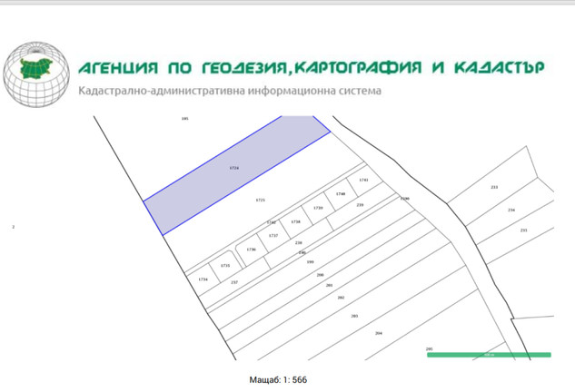The height and width of the screenshot is (392, 575).
Task: Click the green map scale bar
Action: pos(489,355)
